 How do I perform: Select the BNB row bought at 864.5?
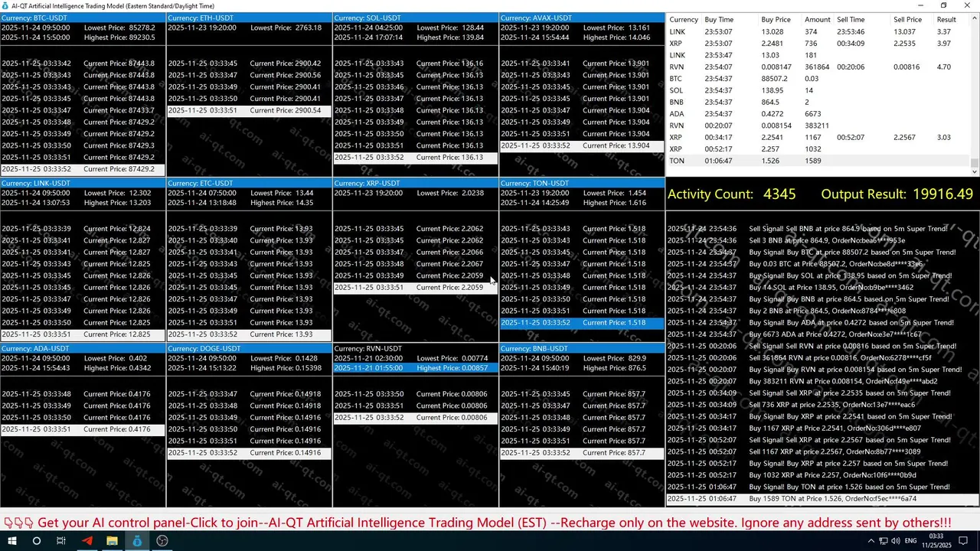click(x=818, y=102)
